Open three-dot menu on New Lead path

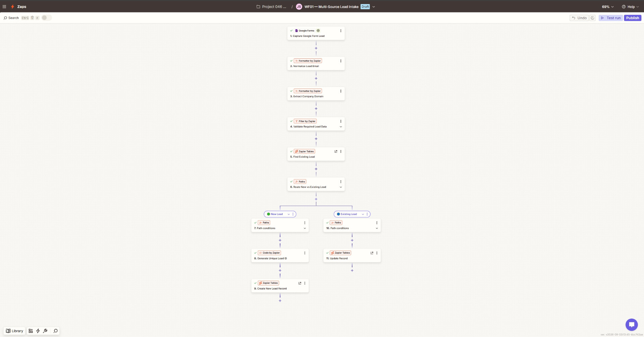[293, 214]
